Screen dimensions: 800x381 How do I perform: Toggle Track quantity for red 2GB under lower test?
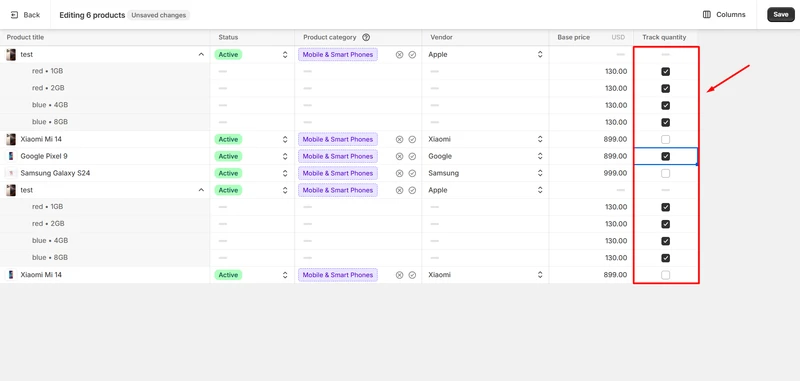[x=665, y=224]
